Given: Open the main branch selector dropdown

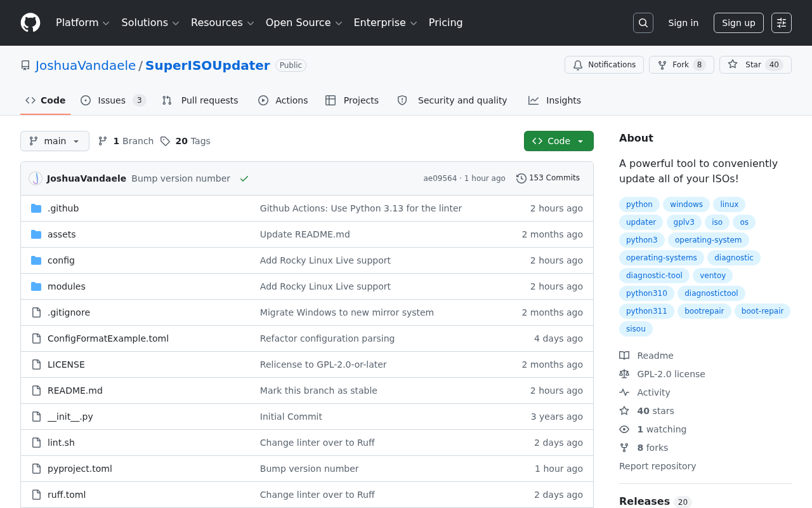Looking at the screenshot, I should pyautogui.click(x=55, y=141).
